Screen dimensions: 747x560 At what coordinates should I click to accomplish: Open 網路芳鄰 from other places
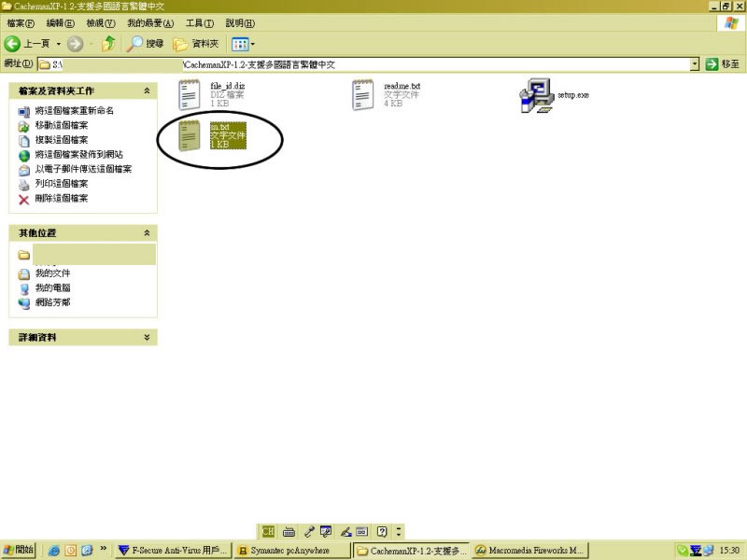click(x=52, y=302)
